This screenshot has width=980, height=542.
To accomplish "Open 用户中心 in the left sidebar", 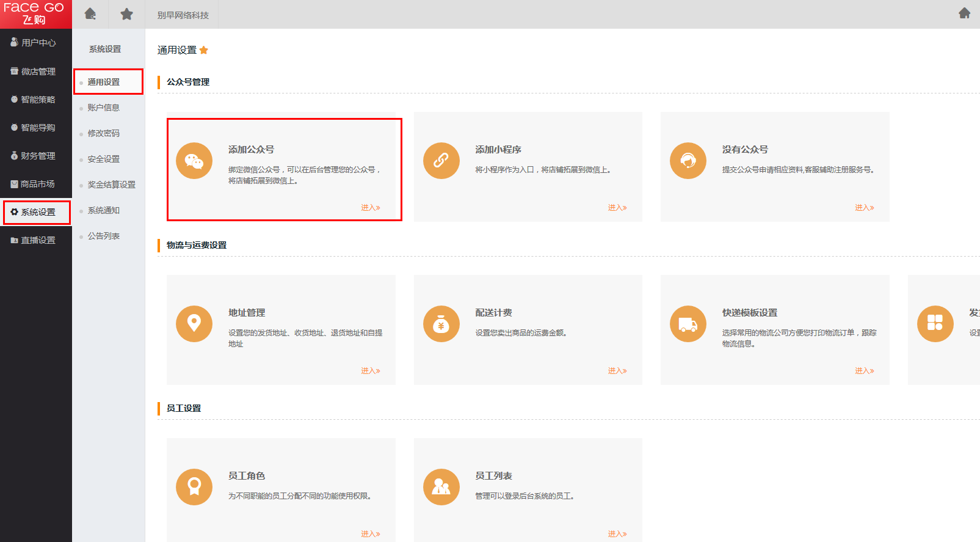I will point(38,43).
